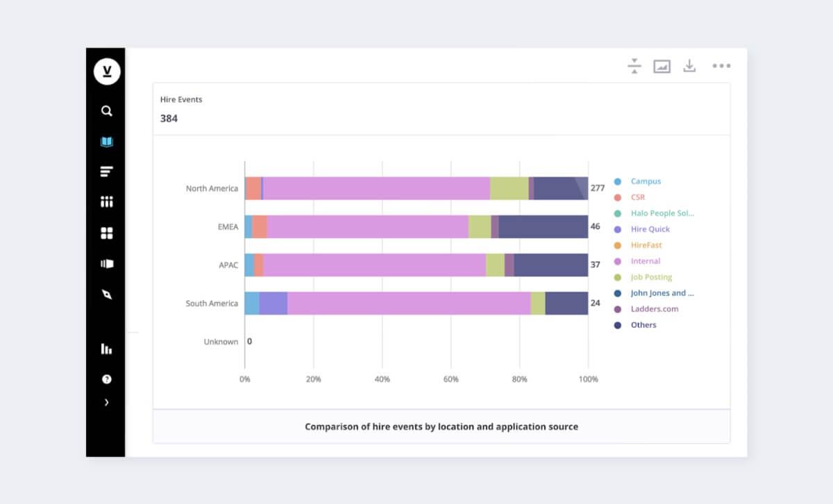The height and width of the screenshot is (504, 833).
Task: Click Internal segment of North America bar
Action: click(376, 188)
